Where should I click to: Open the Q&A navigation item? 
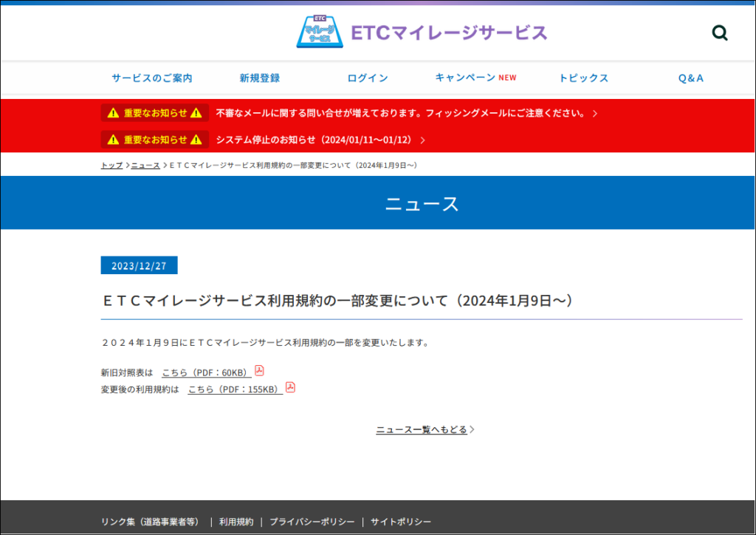point(691,78)
